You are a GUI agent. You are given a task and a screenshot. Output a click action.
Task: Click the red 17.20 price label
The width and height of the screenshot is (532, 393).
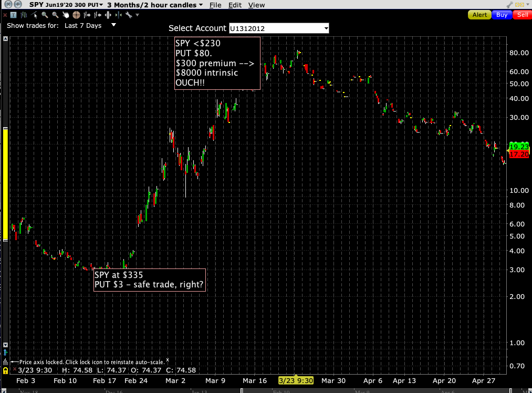coord(519,154)
